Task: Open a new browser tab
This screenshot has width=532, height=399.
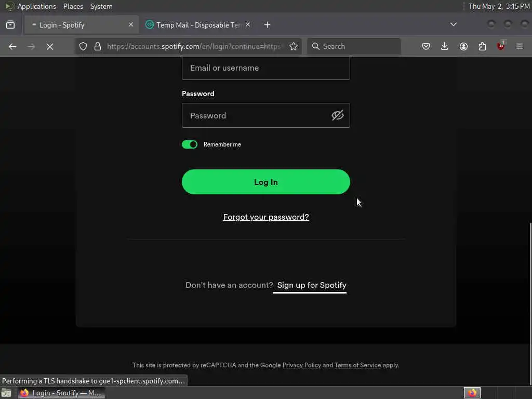Action: (268, 25)
